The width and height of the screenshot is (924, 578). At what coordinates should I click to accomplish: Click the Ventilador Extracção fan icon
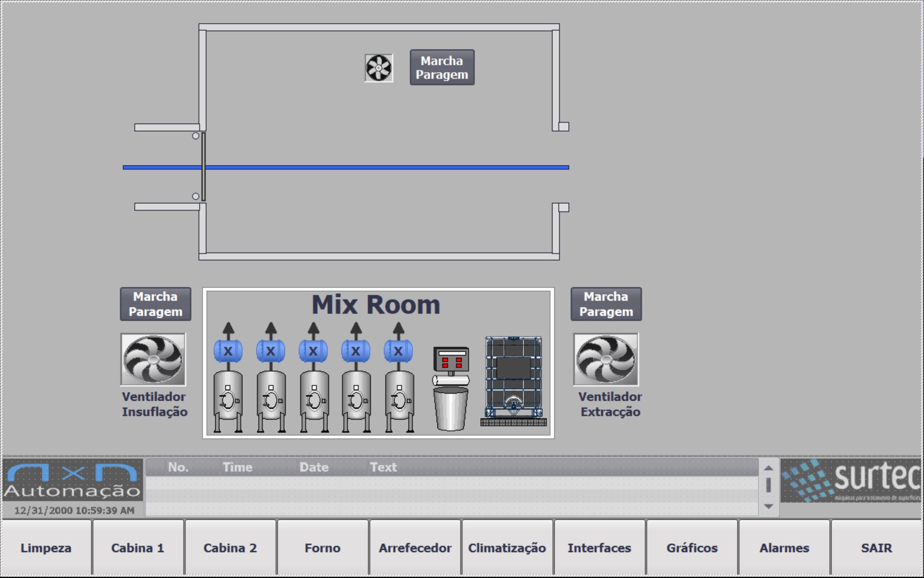point(606,359)
